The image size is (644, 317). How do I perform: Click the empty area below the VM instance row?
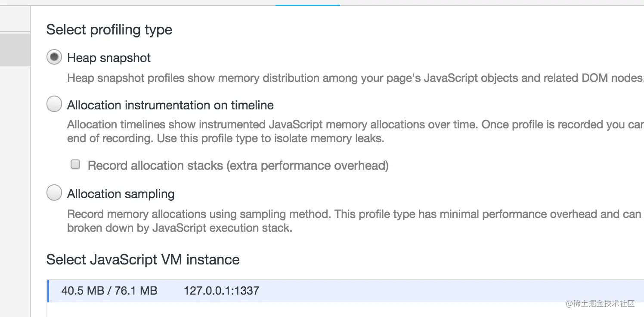[344, 309]
